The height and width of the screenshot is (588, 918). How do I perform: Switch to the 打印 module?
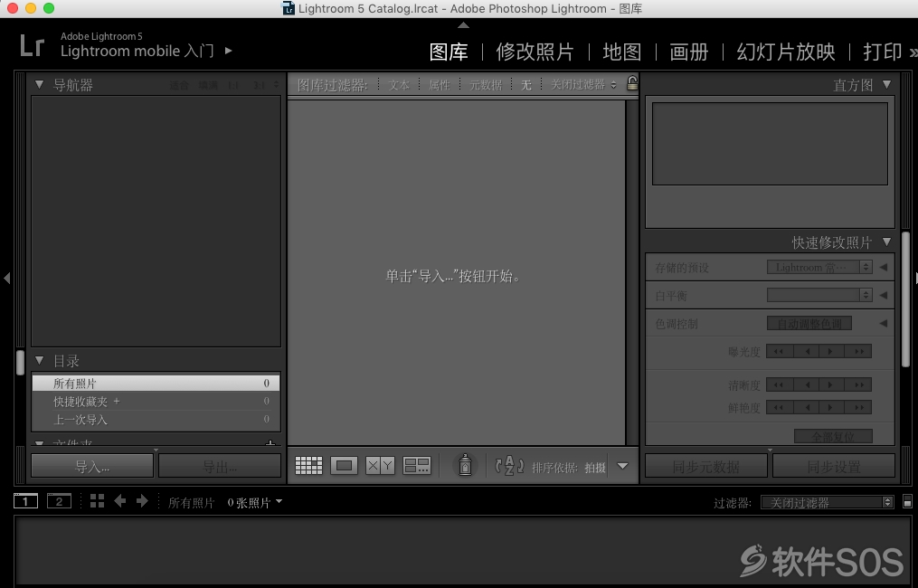(883, 52)
